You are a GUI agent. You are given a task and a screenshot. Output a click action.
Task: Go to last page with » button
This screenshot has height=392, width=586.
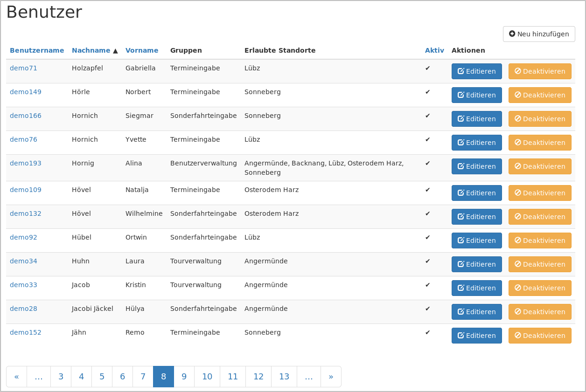pos(331,377)
